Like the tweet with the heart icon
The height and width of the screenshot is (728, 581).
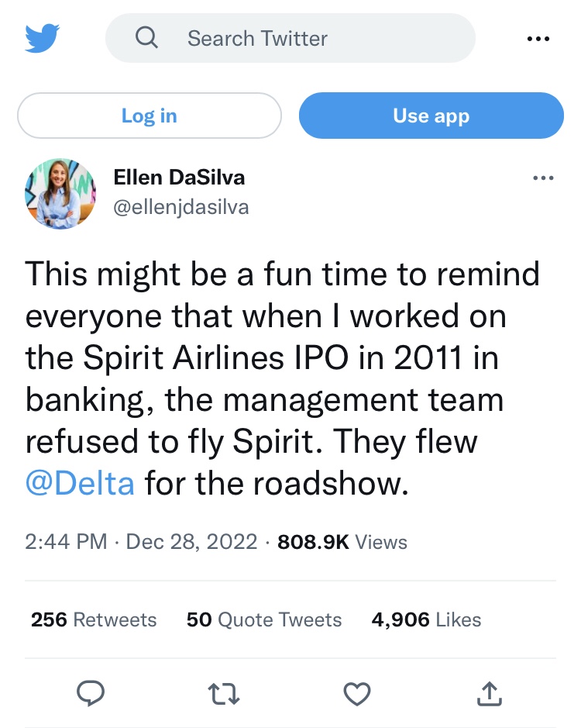tap(356, 695)
